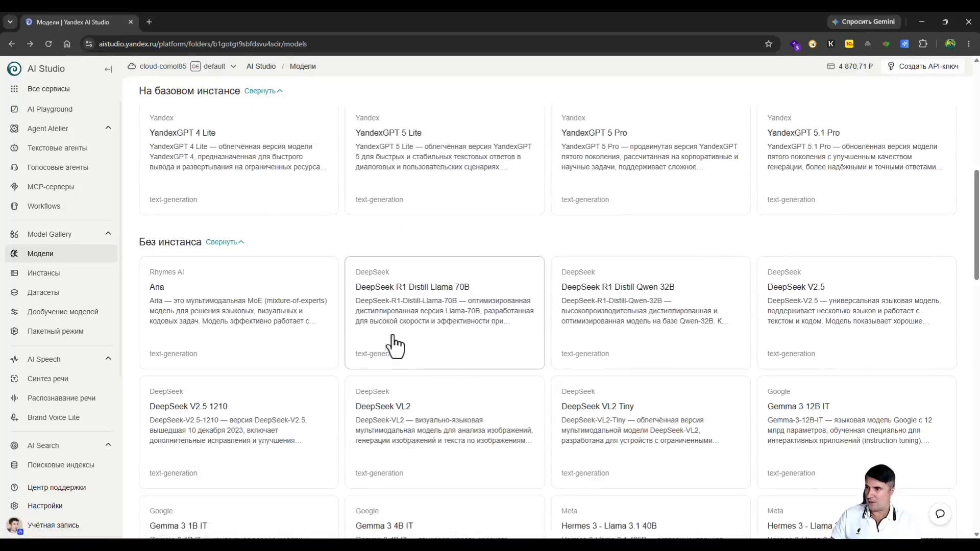Screen dimensions: 980x551
Task: Open Датасеты in the sidebar
Action: 61,292
